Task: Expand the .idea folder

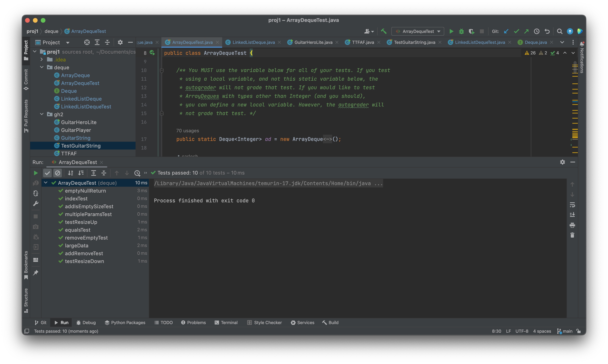Action: [x=42, y=60]
